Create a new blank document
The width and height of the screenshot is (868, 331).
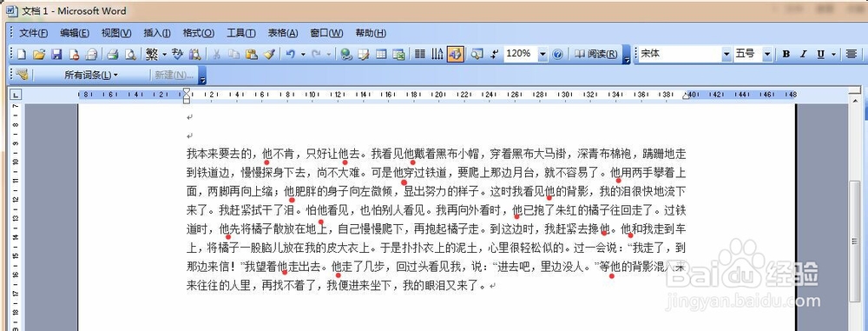(22, 55)
